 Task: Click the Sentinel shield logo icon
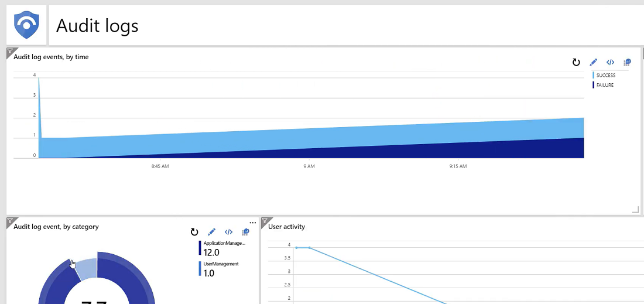point(26,25)
